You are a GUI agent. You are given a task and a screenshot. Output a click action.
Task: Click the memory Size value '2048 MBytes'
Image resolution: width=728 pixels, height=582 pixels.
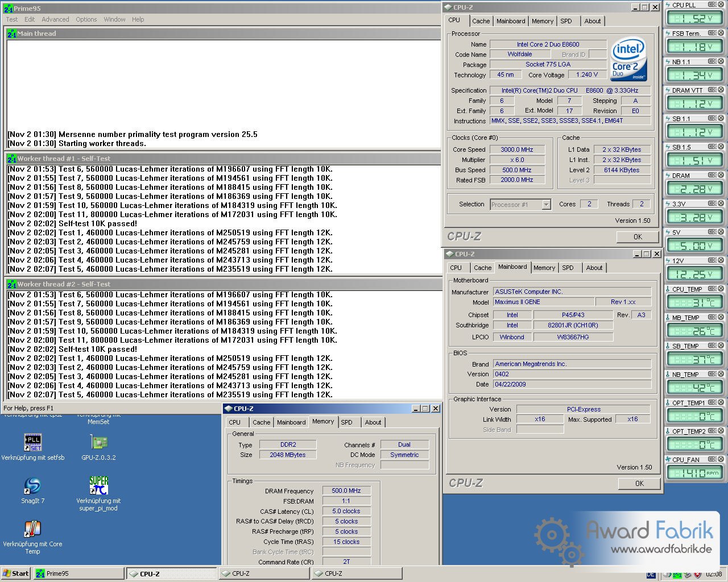[288, 455]
